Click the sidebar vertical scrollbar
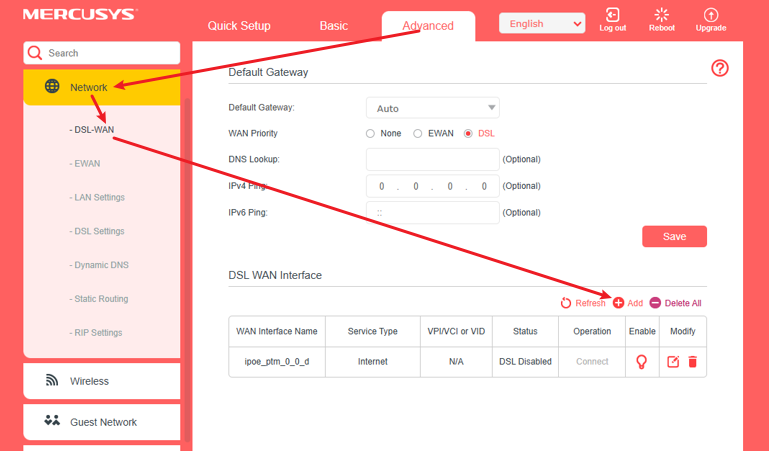 187,270
